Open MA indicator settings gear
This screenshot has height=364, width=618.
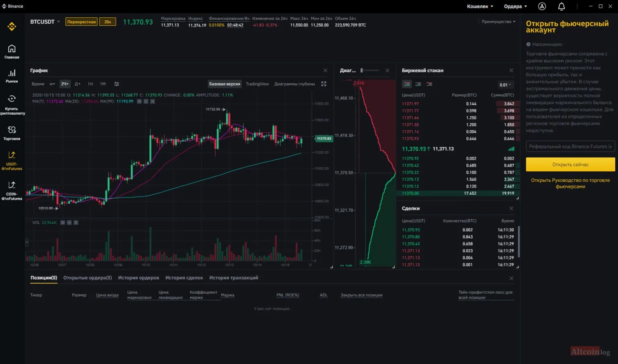click(x=146, y=101)
